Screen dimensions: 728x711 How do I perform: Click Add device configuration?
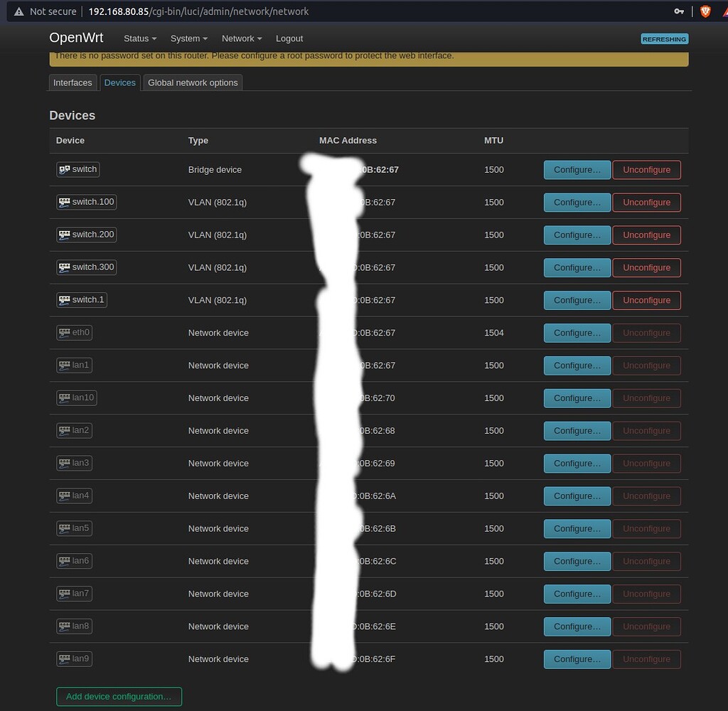(119, 696)
